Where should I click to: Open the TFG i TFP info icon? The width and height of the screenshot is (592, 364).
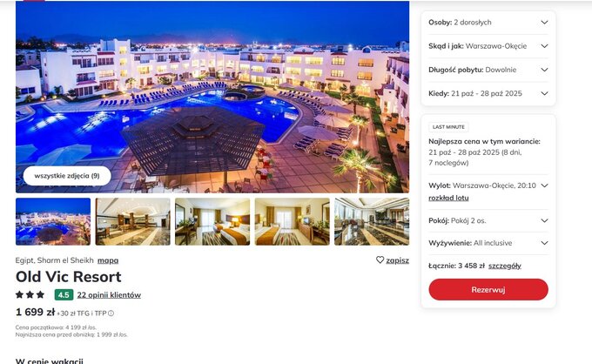click(111, 313)
